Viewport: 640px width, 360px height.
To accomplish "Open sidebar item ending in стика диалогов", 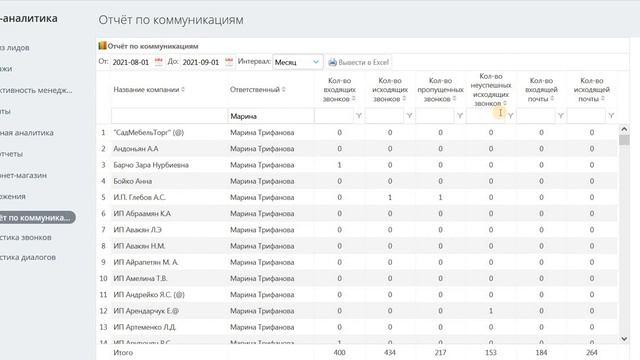I will (x=28, y=258).
